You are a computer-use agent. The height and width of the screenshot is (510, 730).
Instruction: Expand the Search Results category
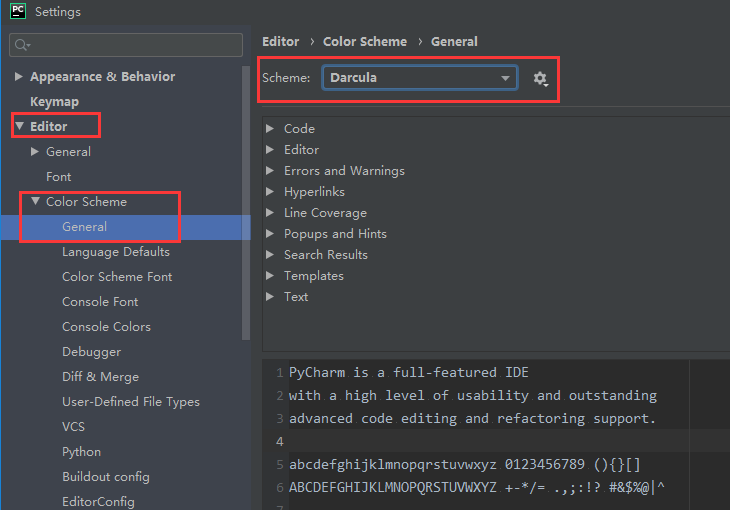pos(270,254)
